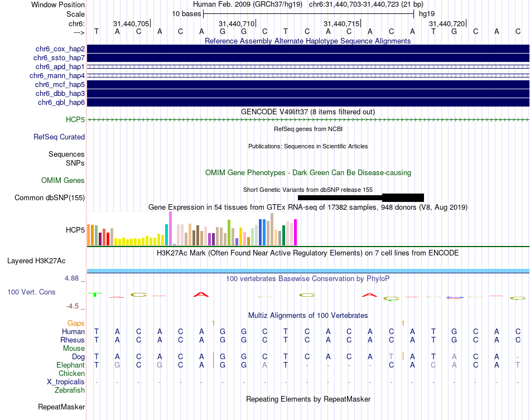This screenshot has width=530, height=420.
Task: Click the black dbSNP variant bar
Action: point(360,197)
